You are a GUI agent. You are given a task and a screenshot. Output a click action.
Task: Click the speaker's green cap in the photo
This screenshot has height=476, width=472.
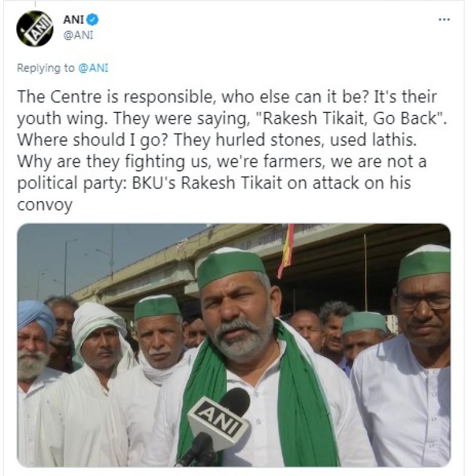tap(230, 265)
